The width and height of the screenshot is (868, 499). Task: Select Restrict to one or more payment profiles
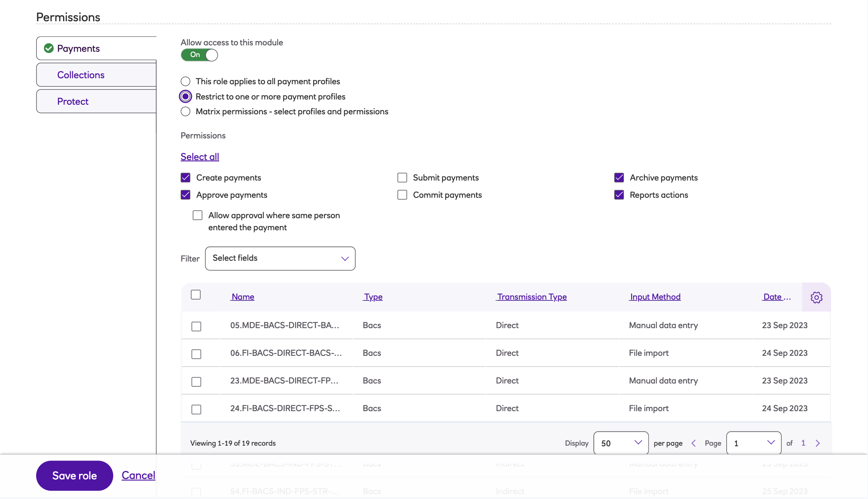pos(185,97)
